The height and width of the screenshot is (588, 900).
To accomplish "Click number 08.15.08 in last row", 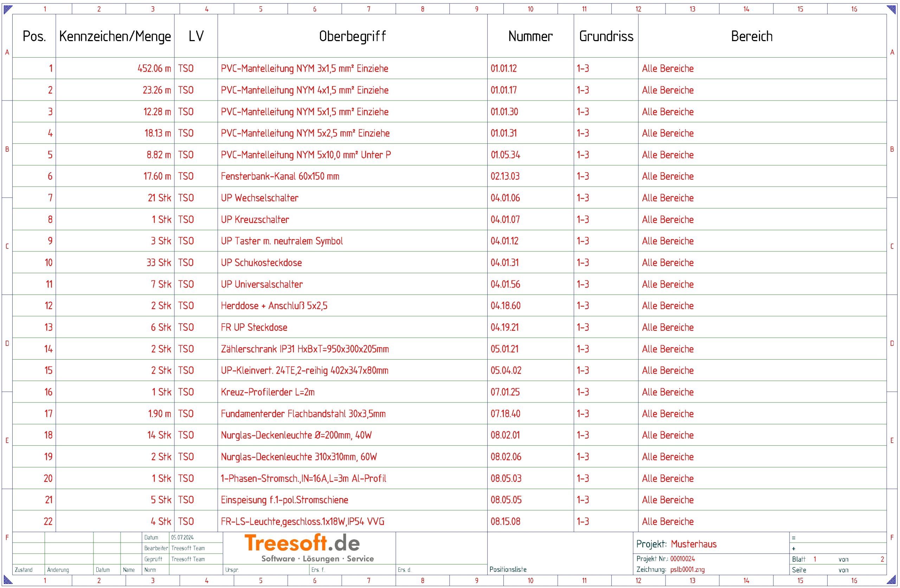I will [505, 522].
